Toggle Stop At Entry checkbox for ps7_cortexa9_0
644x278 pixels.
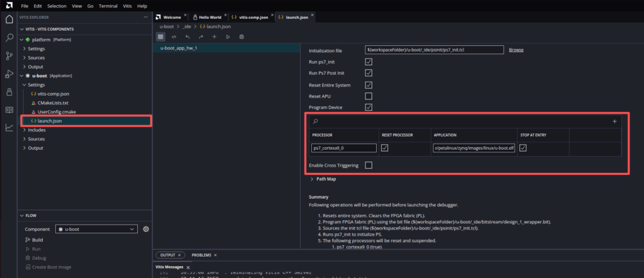(x=523, y=148)
